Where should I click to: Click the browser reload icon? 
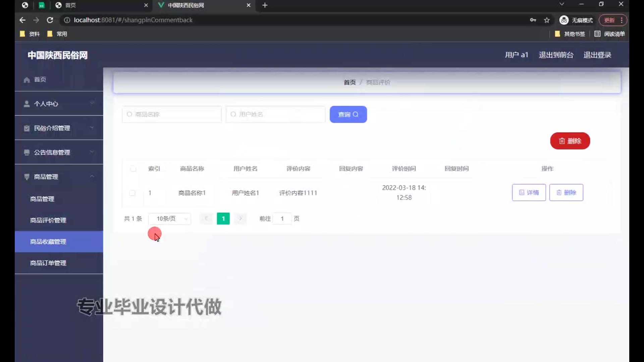coord(50,20)
